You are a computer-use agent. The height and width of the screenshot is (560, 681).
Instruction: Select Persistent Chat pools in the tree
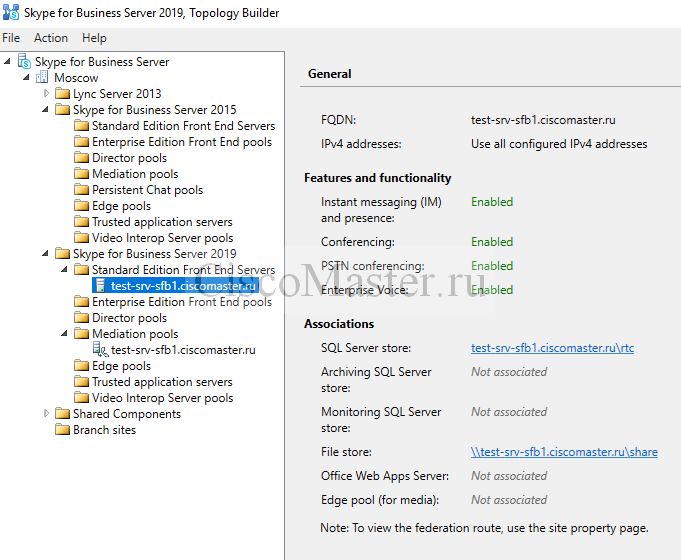[x=147, y=190]
